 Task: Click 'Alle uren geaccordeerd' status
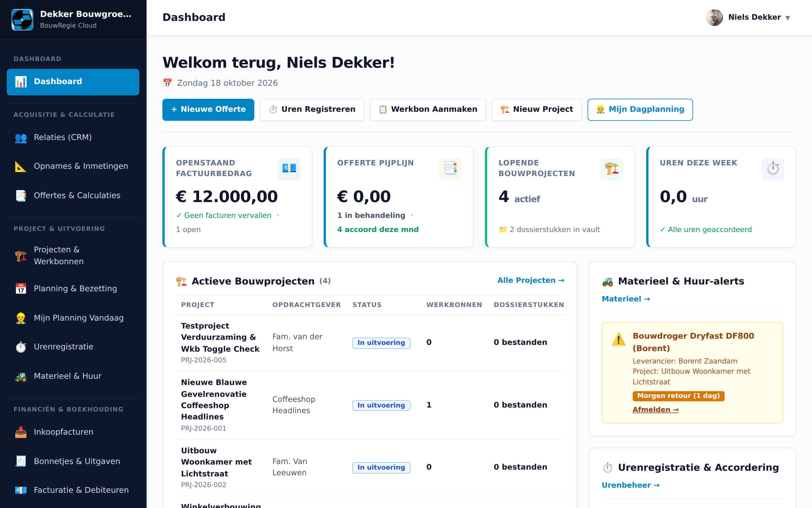706,229
